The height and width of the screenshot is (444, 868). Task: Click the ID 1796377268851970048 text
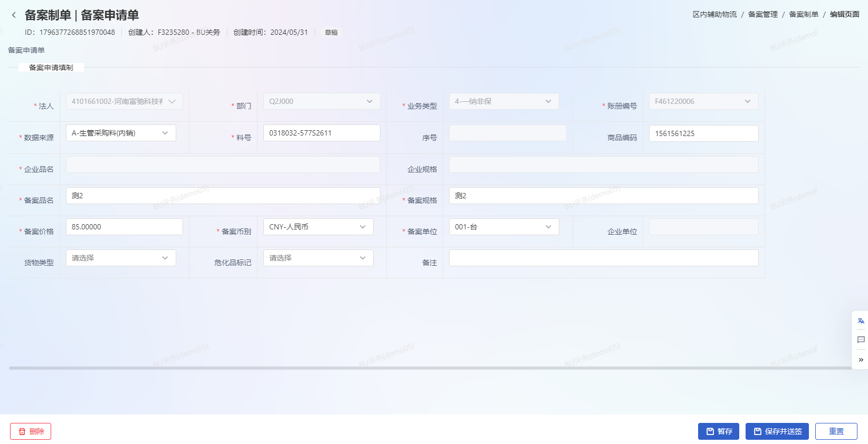[x=70, y=32]
